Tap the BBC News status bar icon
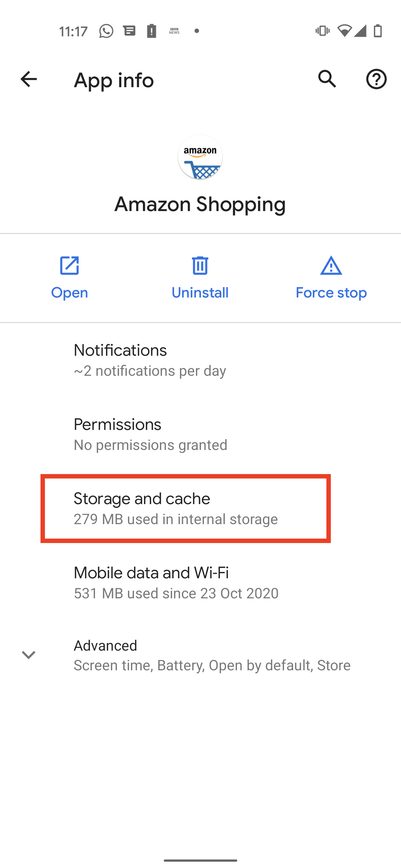 point(174,31)
